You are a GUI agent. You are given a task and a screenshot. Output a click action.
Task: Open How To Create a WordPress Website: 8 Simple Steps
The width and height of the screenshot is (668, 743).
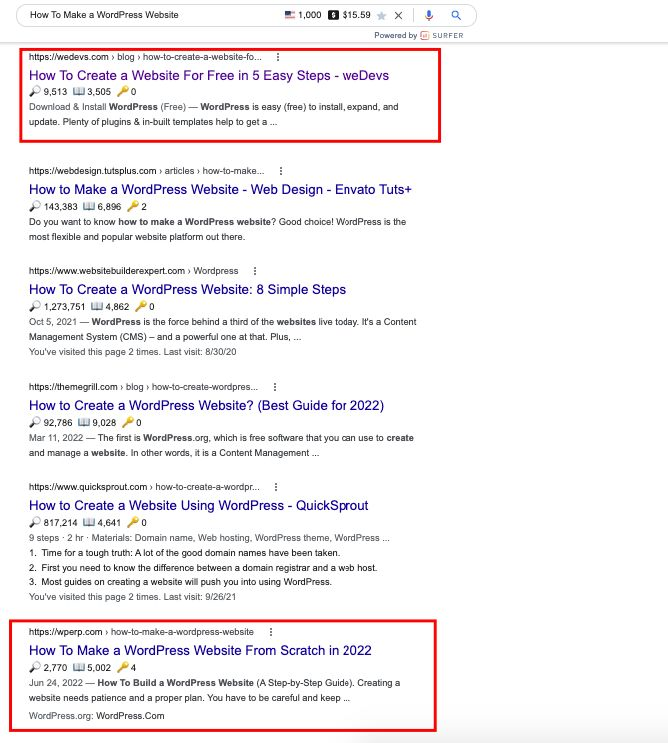(x=188, y=290)
